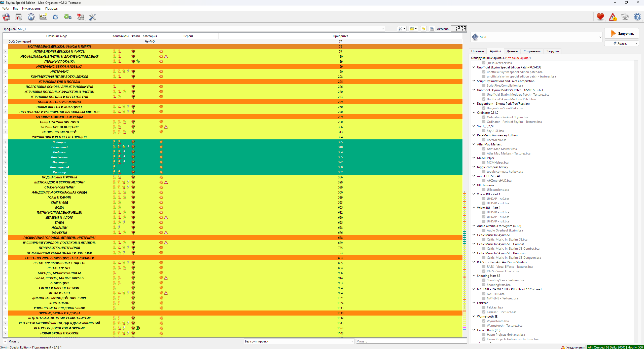Open the SKSE executable dropdown
Viewport: 644px width, 349px height.
pos(600,37)
